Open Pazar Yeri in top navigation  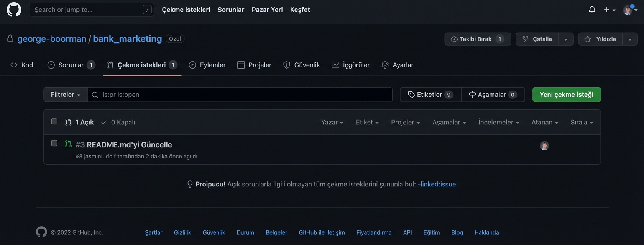click(x=267, y=10)
